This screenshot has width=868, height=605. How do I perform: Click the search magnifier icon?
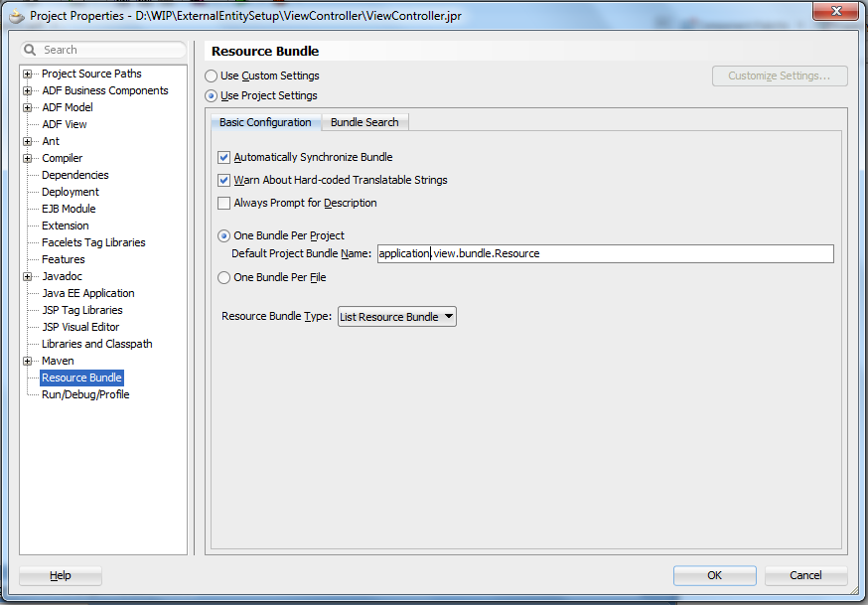point(30,50)
